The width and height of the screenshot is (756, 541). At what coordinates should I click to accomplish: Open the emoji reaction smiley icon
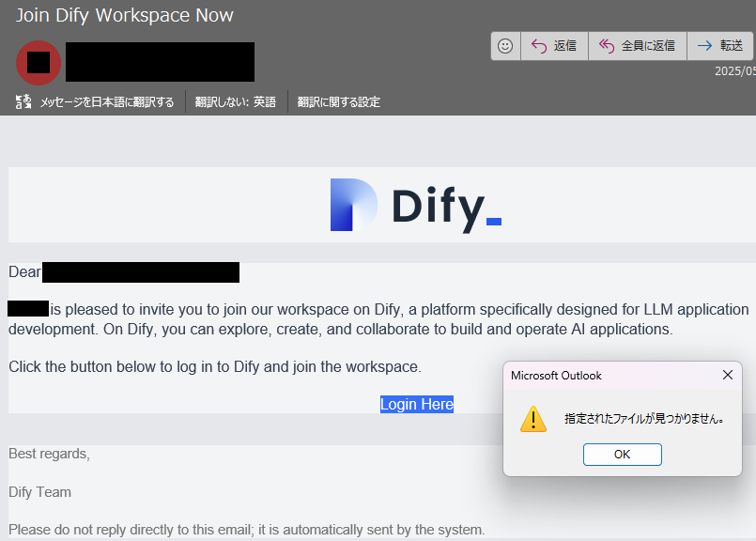click(x=505, y=46)
